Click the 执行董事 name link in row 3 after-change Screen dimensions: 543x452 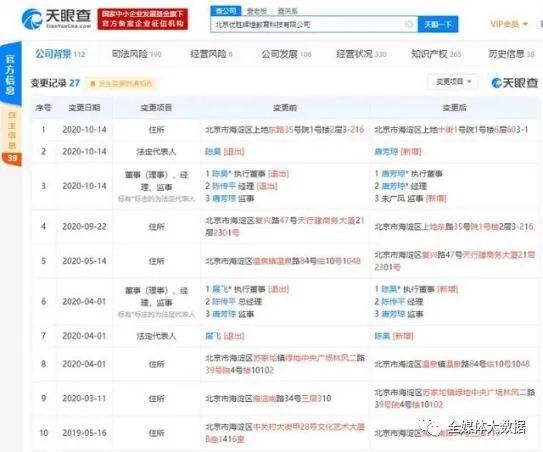coord(393,174)
